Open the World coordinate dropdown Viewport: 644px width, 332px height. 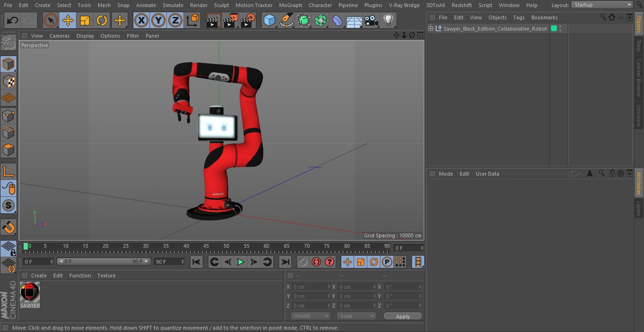click(311, 316)
